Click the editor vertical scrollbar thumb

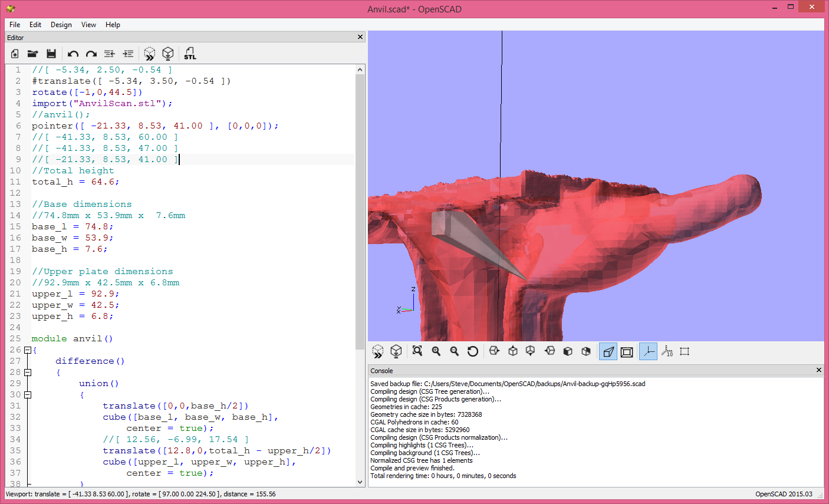click(360, 212)
